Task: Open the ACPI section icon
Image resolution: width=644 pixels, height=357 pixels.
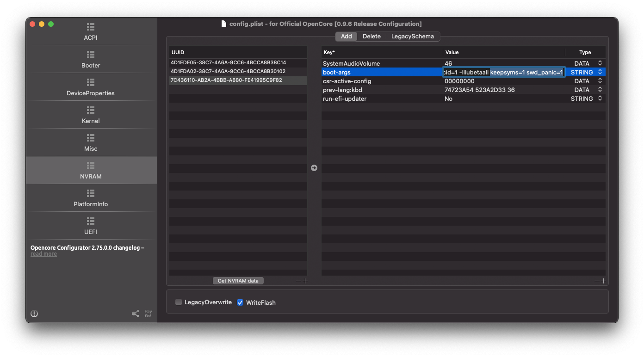Action: (x=91, y=27)
